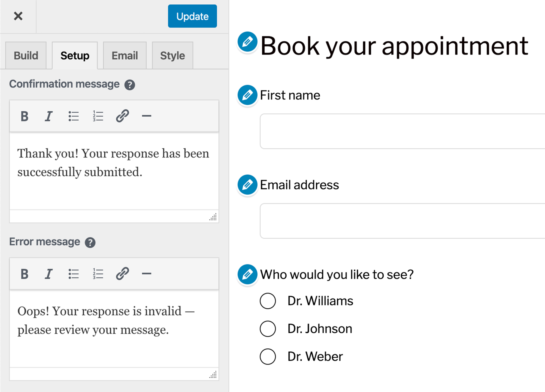Switch to the Build tab
545x392 pixels.
click(x=26, y=56)
